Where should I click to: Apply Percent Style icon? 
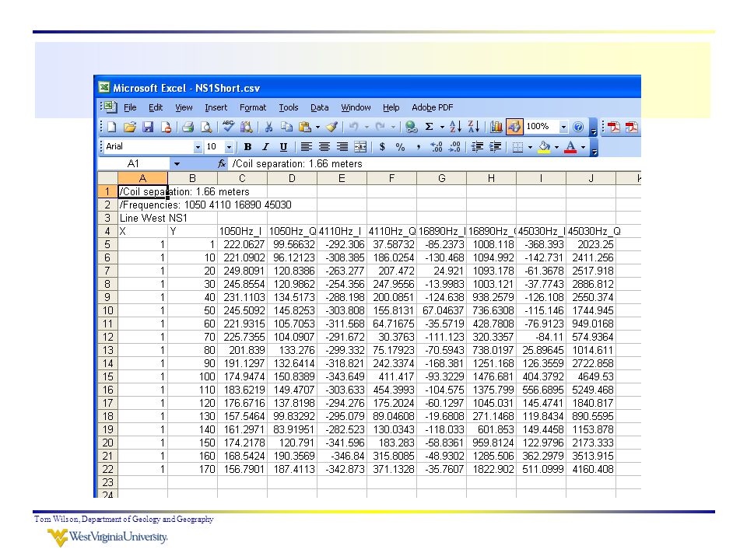point(400,147)
